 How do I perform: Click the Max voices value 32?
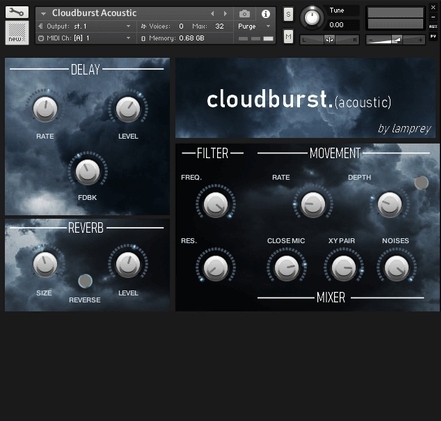point(219,26)
